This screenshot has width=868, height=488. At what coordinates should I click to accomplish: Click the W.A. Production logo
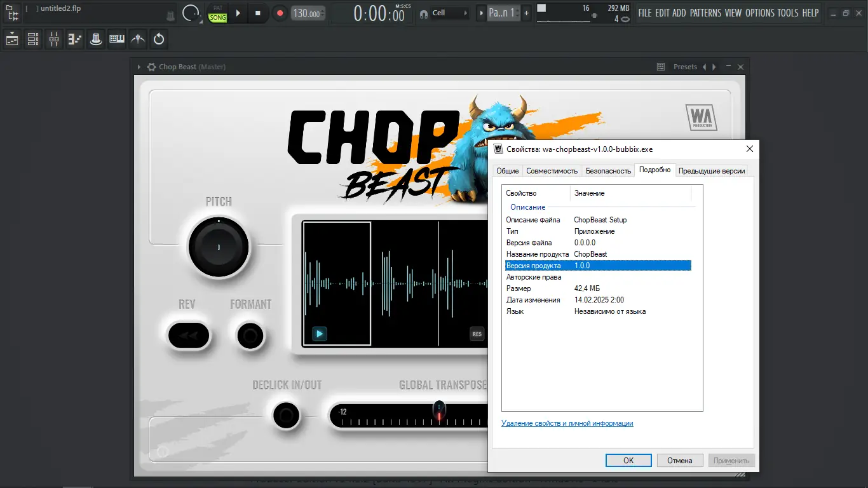pyautogui.click(x=702, y=118)
